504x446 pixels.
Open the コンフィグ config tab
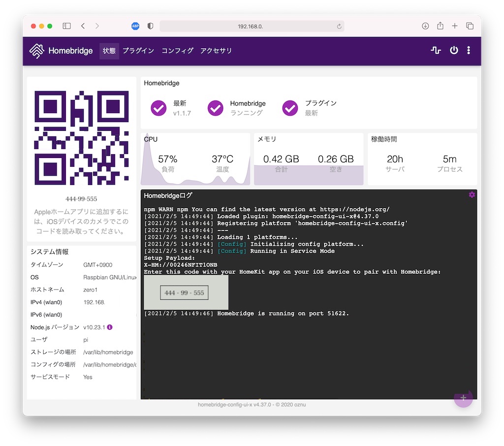coord(177,51)
